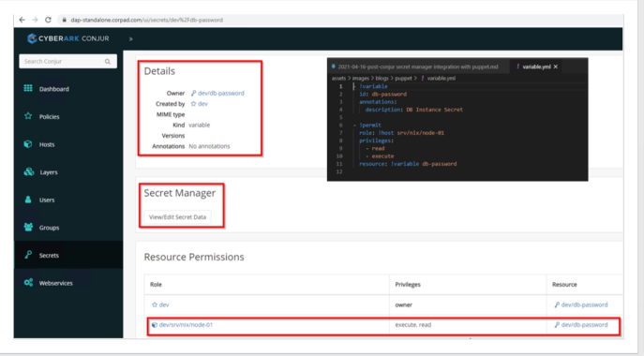Click the Webservices gears icon
The height and width of the screenshot is (356, 644).
tap(28, 283)
